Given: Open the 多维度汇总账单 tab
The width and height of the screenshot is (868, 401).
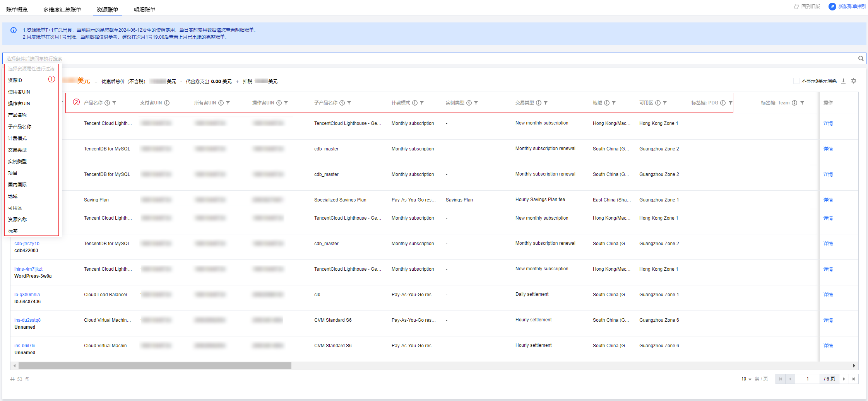Looking at the screenshot, I should pyautogui.click(x=62, y=10).
